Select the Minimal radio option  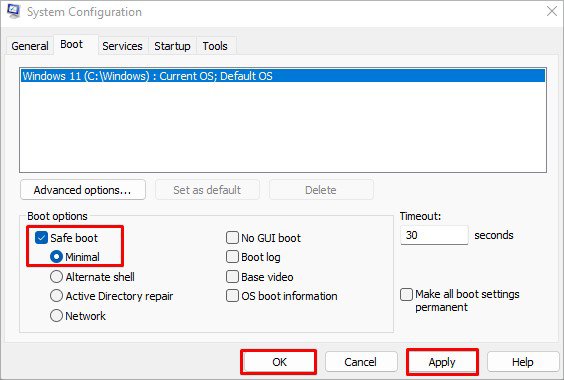click(x=56, y=257)
